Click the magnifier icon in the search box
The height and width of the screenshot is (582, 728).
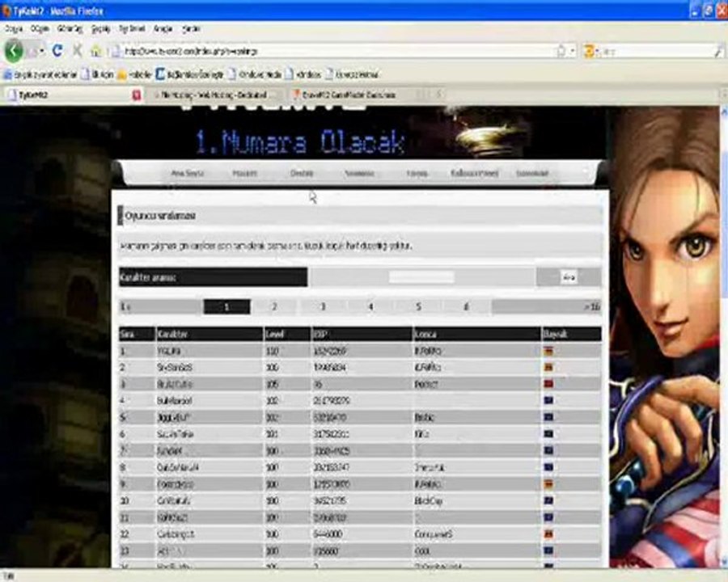[x=718, y=52]
